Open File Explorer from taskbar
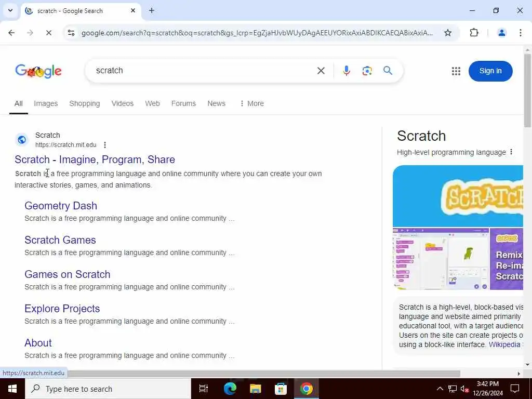This screenshot has height=399, width=532. [x=255, y=389]
